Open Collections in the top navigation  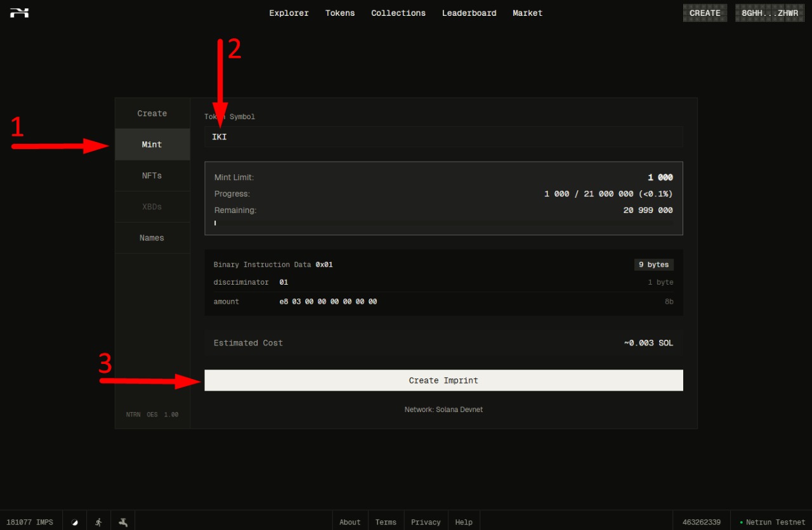click(398, 13)
